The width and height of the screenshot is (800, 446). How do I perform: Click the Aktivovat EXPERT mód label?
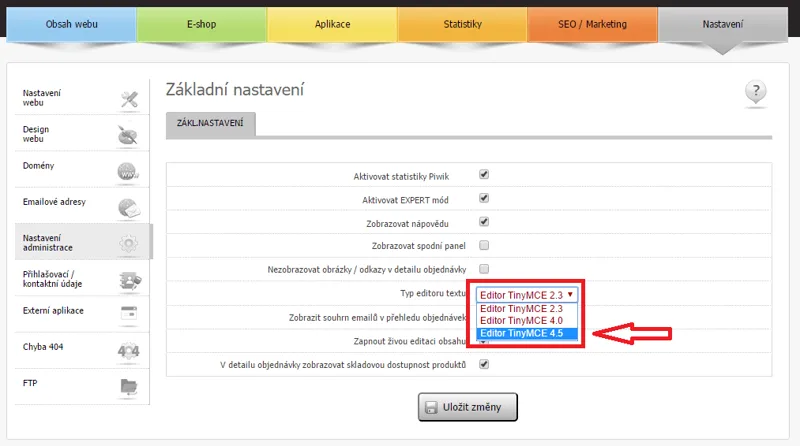click(x=405, y=200)
